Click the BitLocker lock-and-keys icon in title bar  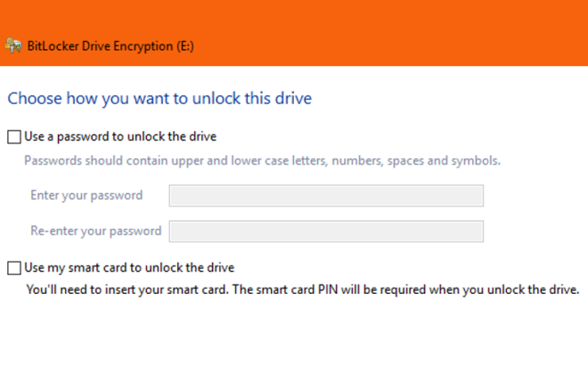pyautogui.click(x=13, y=45)
